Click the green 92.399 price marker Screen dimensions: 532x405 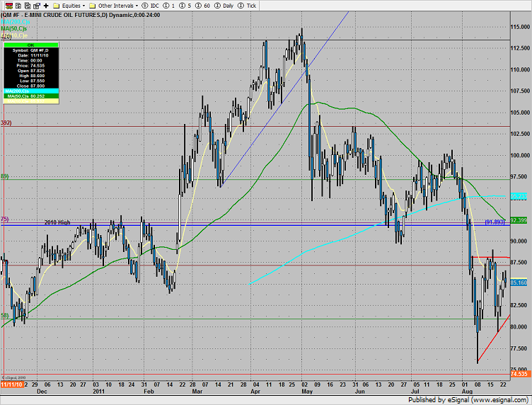519,220
